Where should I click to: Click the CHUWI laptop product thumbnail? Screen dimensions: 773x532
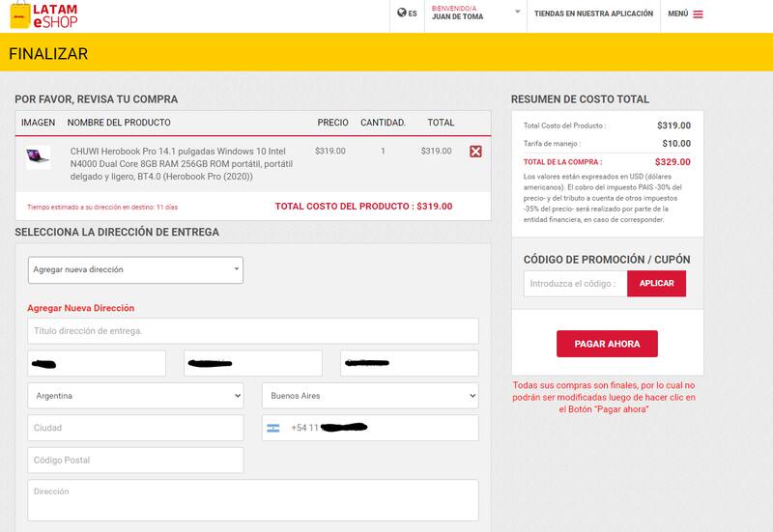[x=39, y=157]
